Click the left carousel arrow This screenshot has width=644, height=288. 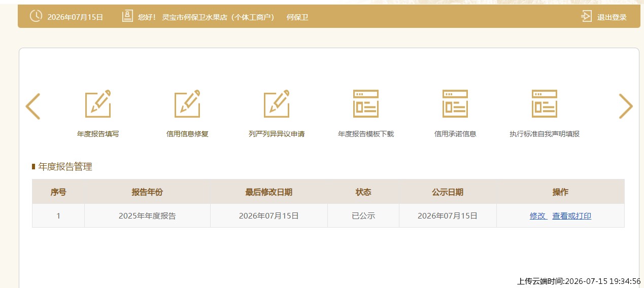(33, 106)
